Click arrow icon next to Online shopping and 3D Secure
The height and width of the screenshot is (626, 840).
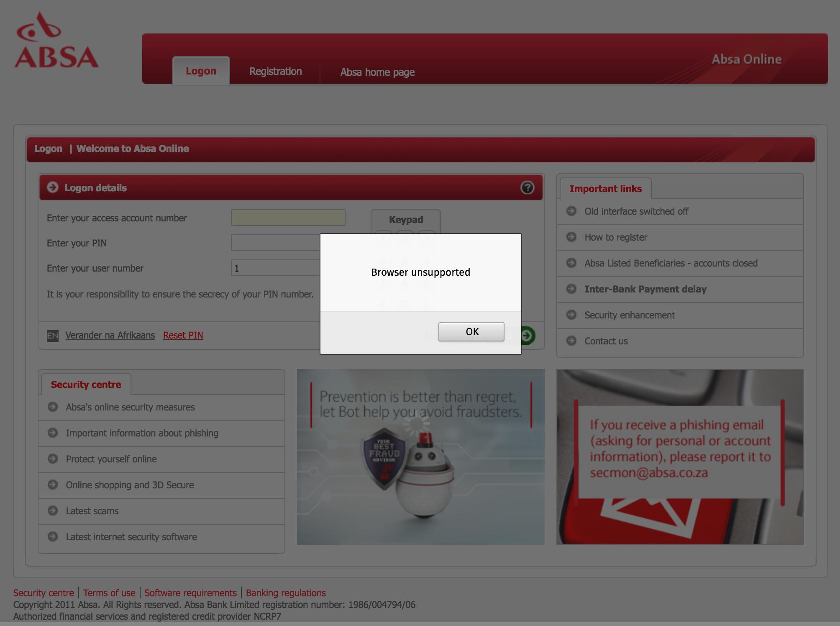point(53,485)
